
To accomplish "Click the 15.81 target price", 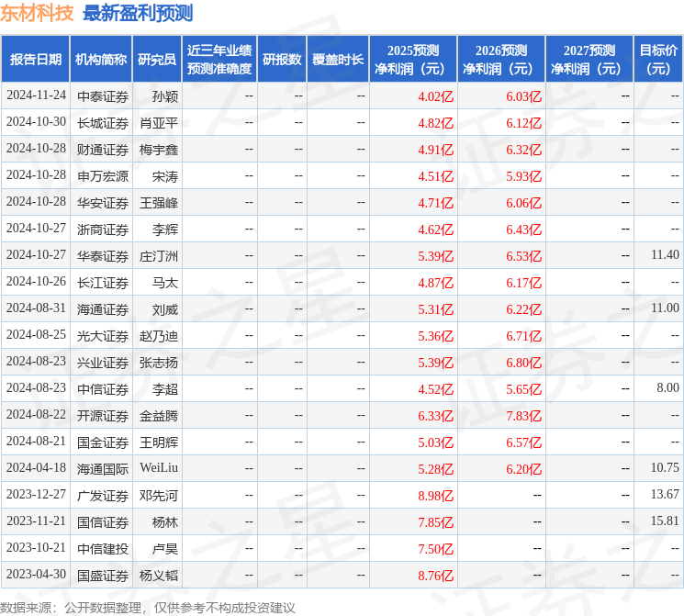I will coord(666,521).
